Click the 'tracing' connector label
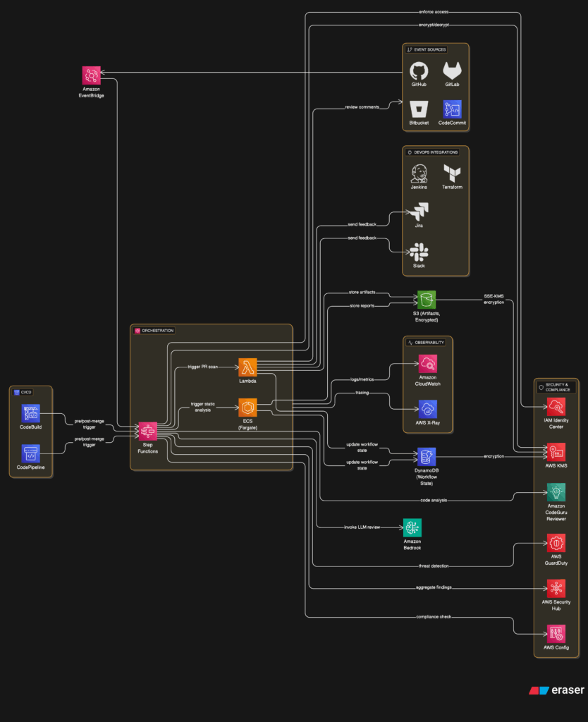 pyautogui.click(x=362, y=393)
